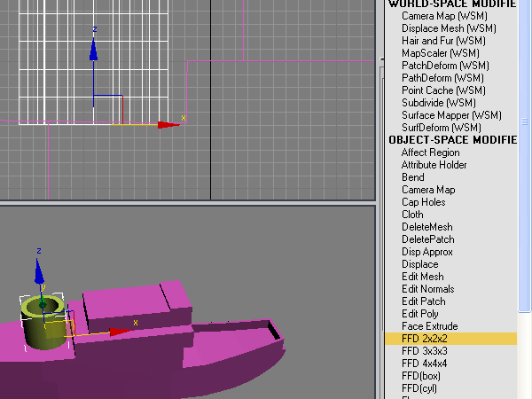Click blue Z axis arrow in top viewport
The width and height of the screenshot is (532, 399).
(94, 49)
